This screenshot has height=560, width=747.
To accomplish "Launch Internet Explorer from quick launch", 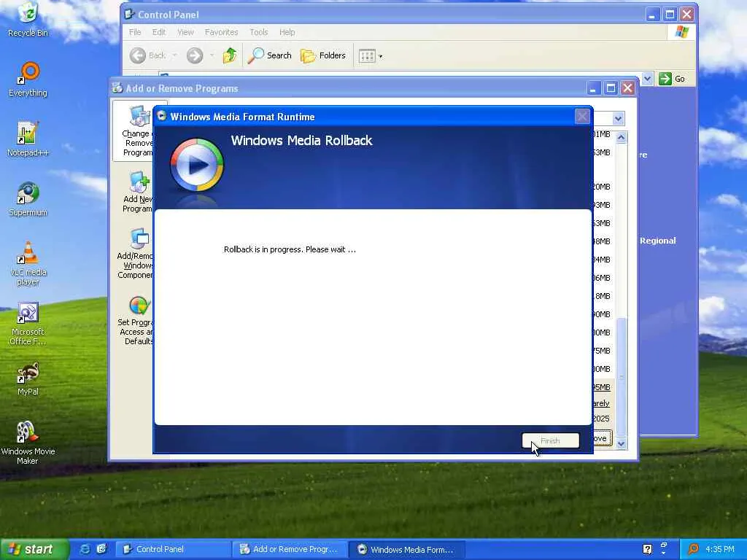I will click(85, 549).
